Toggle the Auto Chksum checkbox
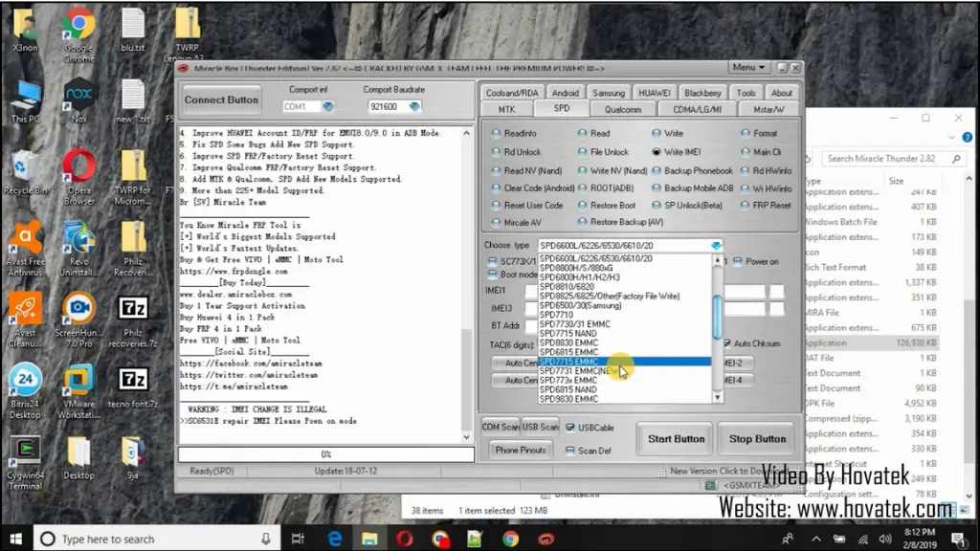Viewport: 980px width, 551px height. (x=751, y=343)
